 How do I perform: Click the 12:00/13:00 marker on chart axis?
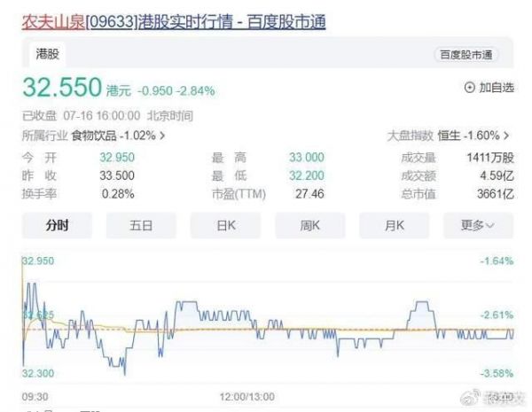[x=246, y=396]
